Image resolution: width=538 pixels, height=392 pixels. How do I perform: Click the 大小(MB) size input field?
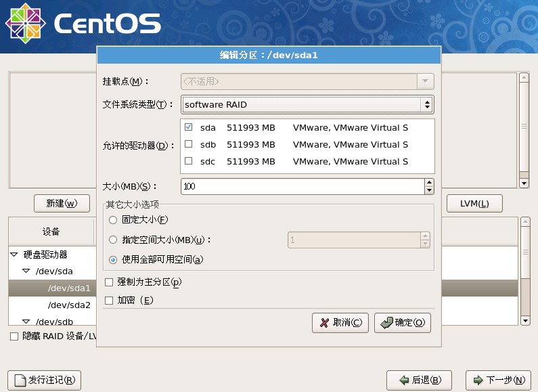pos(302,186)
